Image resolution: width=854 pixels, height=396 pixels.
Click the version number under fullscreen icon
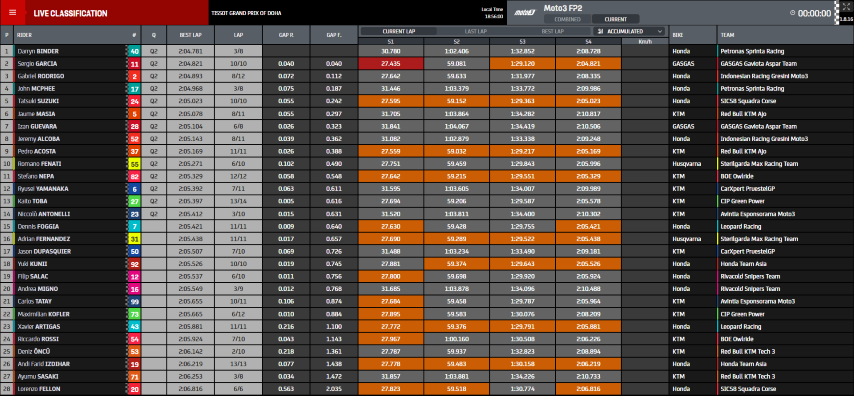pos(846,19)
